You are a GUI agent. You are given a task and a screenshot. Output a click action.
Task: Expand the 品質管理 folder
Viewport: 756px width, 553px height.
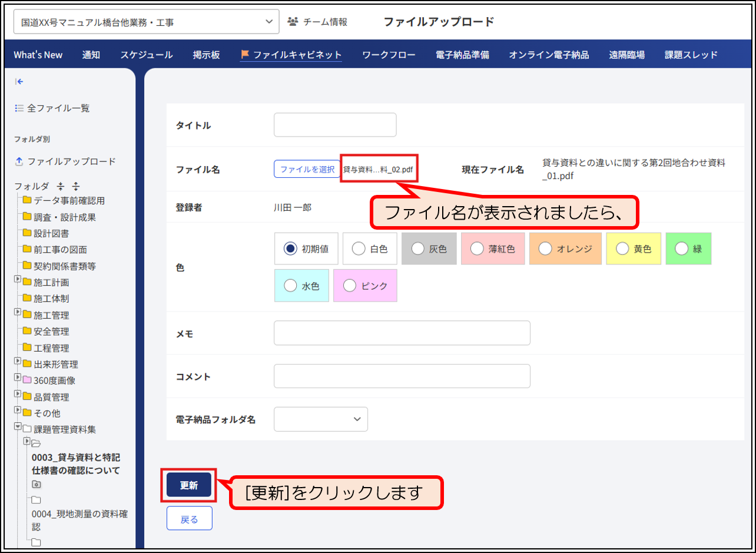click(18, 394)
